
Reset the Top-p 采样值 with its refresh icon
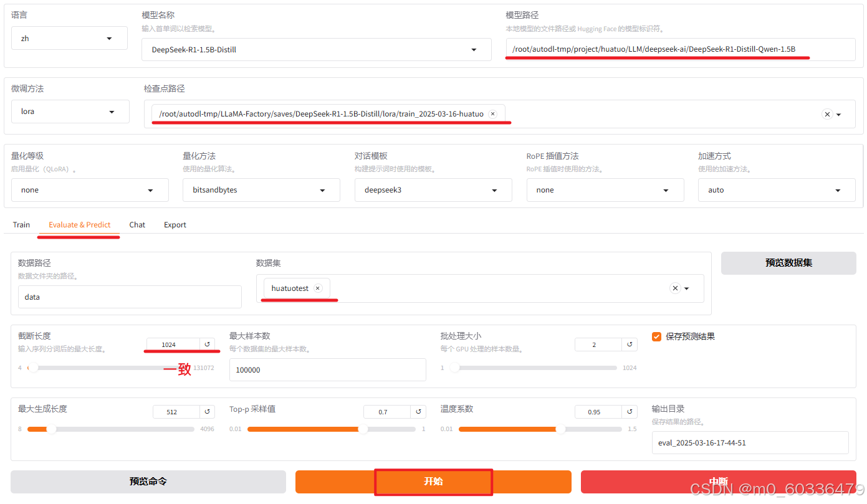click(x=419, y=412)
